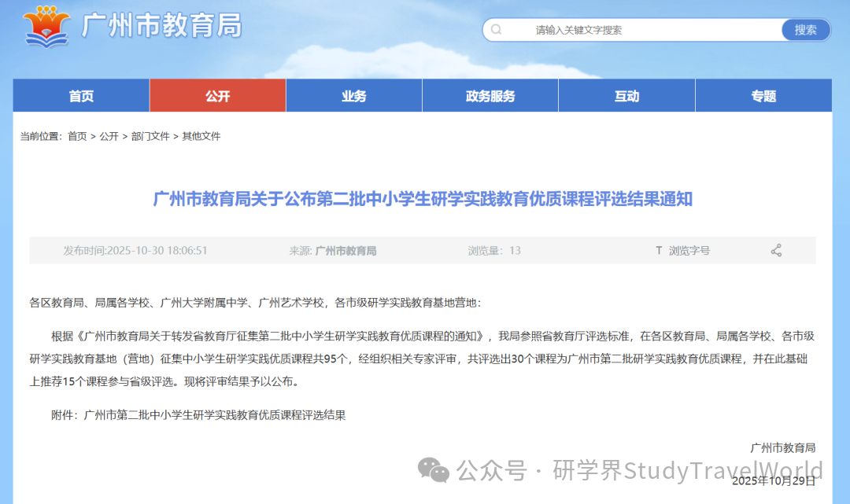The width and height of the screenshot is (850, 504).
Task: Switch to the 公开 navigation tab
Action: pyautogui.click(x=217, y=95)
